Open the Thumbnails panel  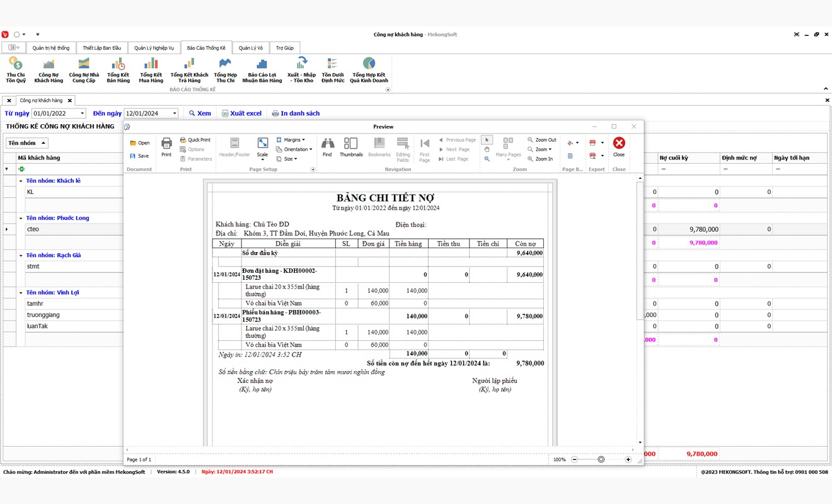[x=350, y=147]
